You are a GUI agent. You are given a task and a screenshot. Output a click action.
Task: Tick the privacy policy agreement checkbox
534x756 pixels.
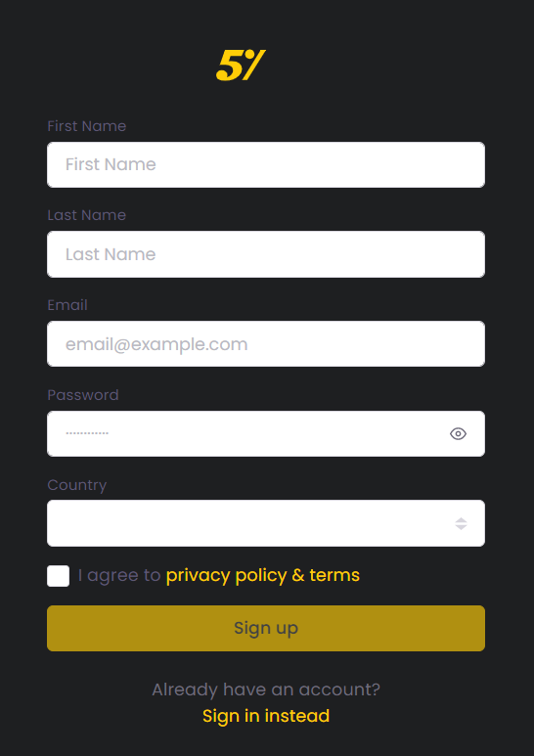[x=59, y=576]
